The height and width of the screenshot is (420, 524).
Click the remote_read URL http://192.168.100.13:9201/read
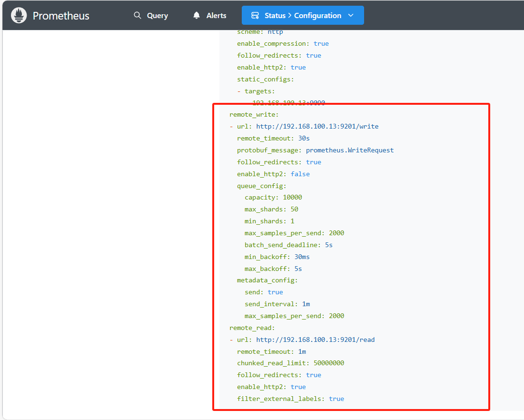point(315,340)
